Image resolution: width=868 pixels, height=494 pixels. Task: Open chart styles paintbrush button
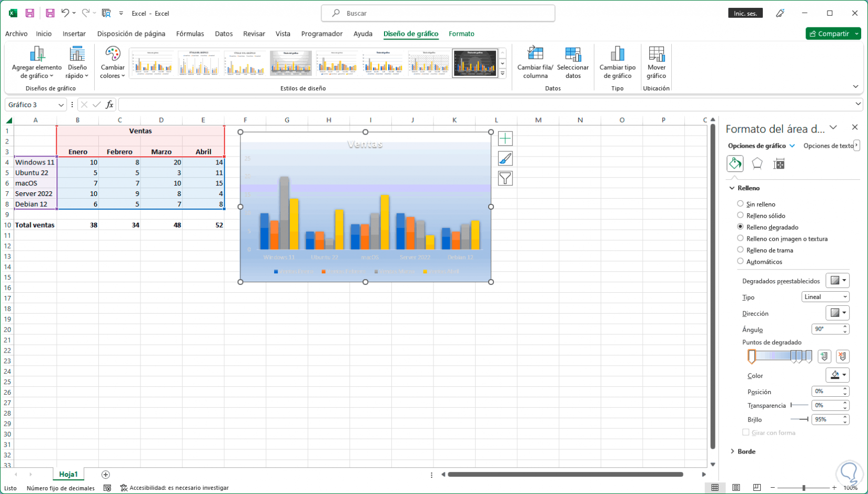click(x=505, y=159)
